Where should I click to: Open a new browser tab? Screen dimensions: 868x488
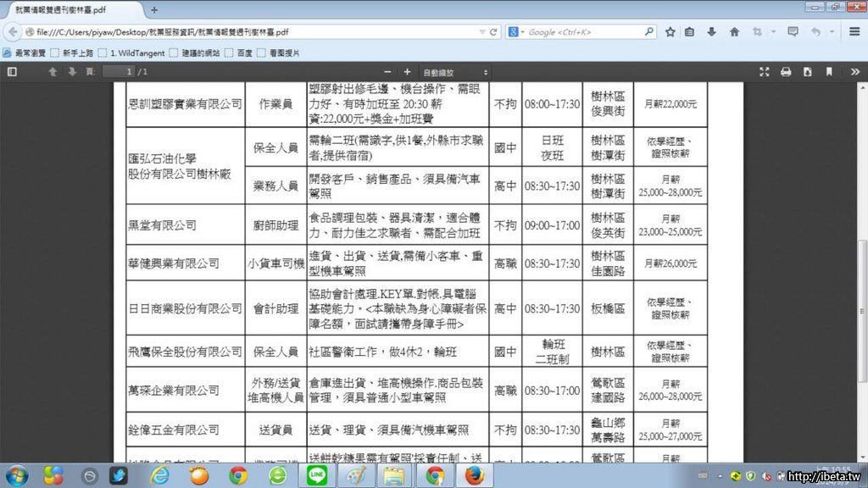153,10
